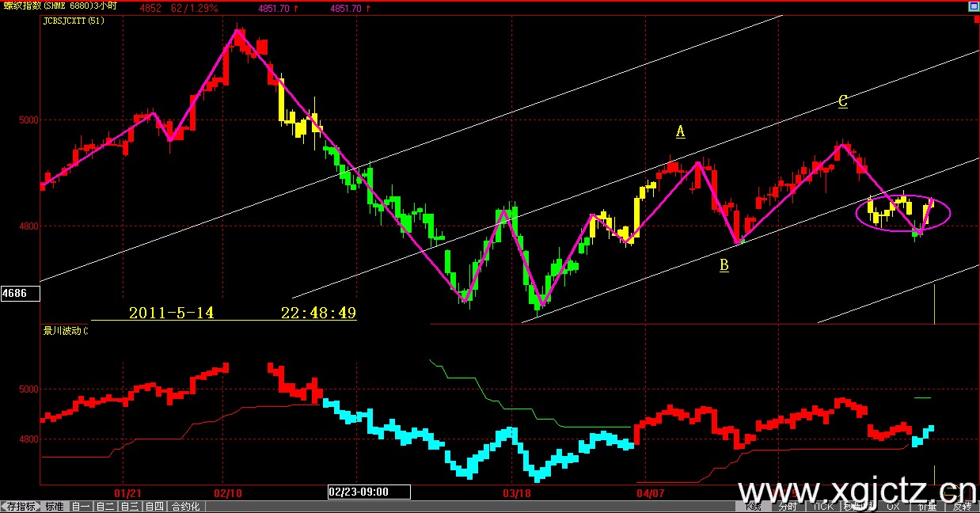Click the yellow wave label A
The image size is (980, 513).
[x=680, y=131]
